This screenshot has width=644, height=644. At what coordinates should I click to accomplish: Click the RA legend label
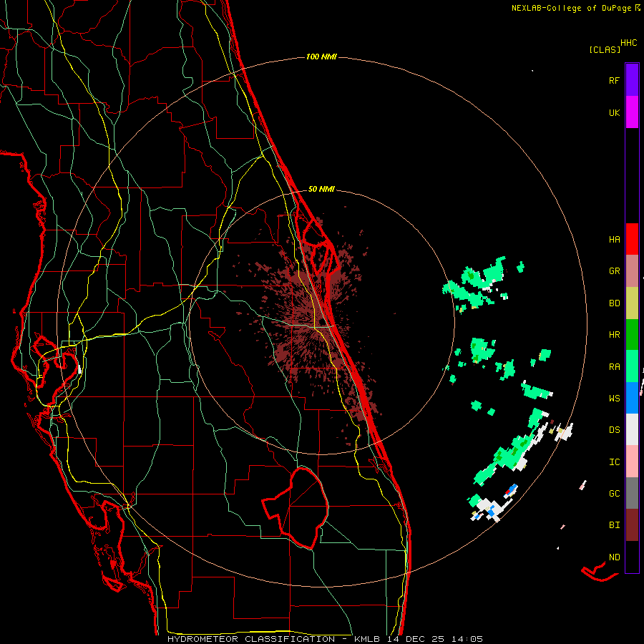tap(614, 367)
